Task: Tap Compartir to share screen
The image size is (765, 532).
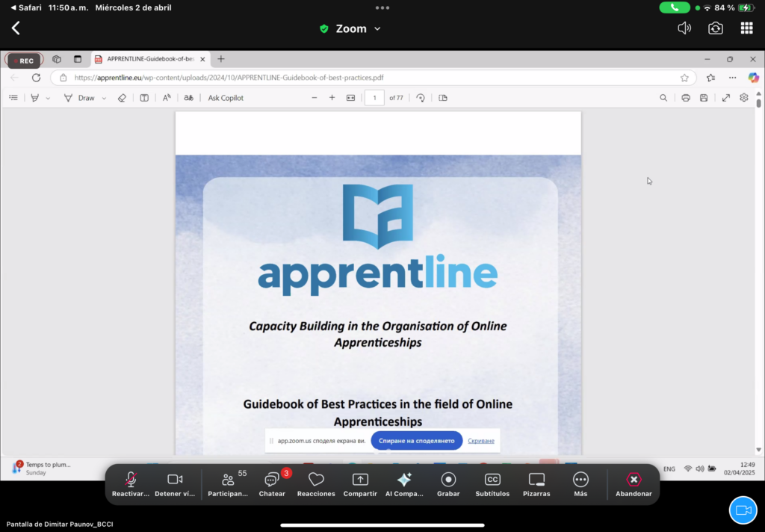Action: click(x=360, y=483)
